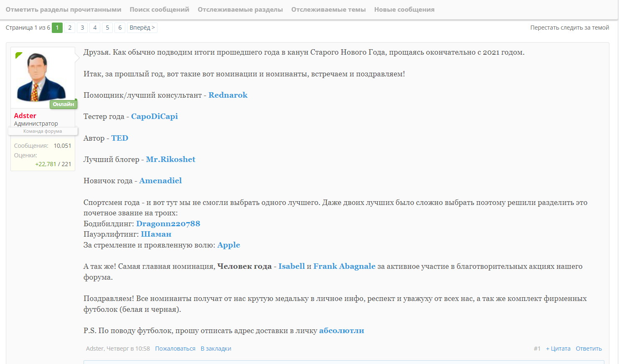The width and height of the screenshot is (619, 364).
Task: Click the green corner marker on avatar
Action: 18,55
